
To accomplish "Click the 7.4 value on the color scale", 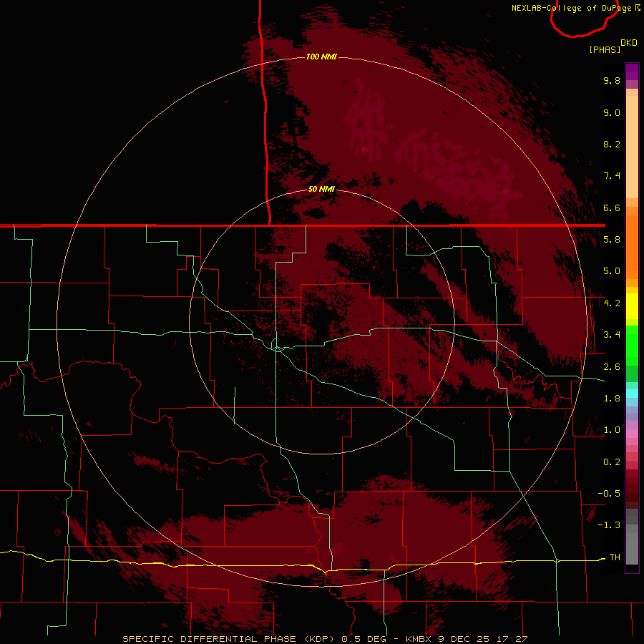I will (612, 176).
